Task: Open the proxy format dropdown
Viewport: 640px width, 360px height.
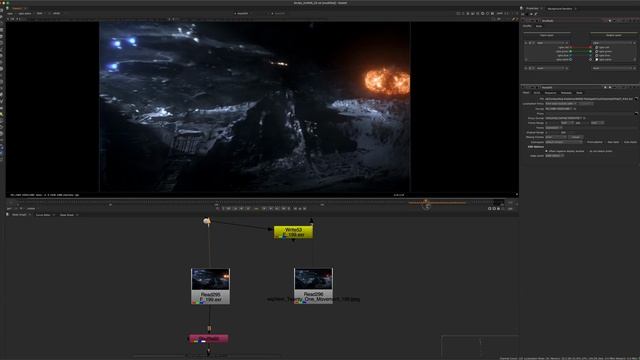Action: 563,118
